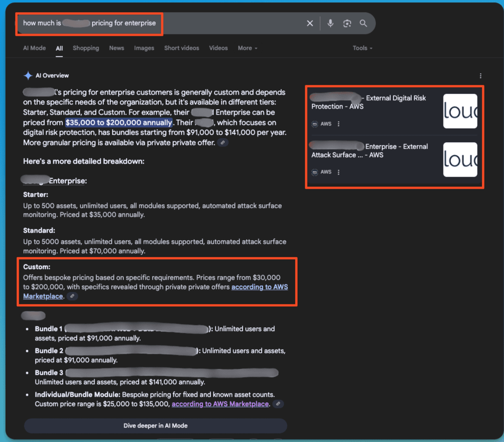This screenshot has width=504, height=442.
Task: Clear the search query with the X icon
Action: pyautogui.click(x=310, y=23)
